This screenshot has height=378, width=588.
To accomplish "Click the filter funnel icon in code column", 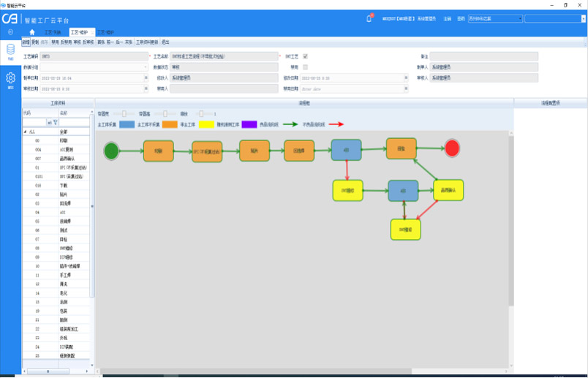I will (55, 123).
